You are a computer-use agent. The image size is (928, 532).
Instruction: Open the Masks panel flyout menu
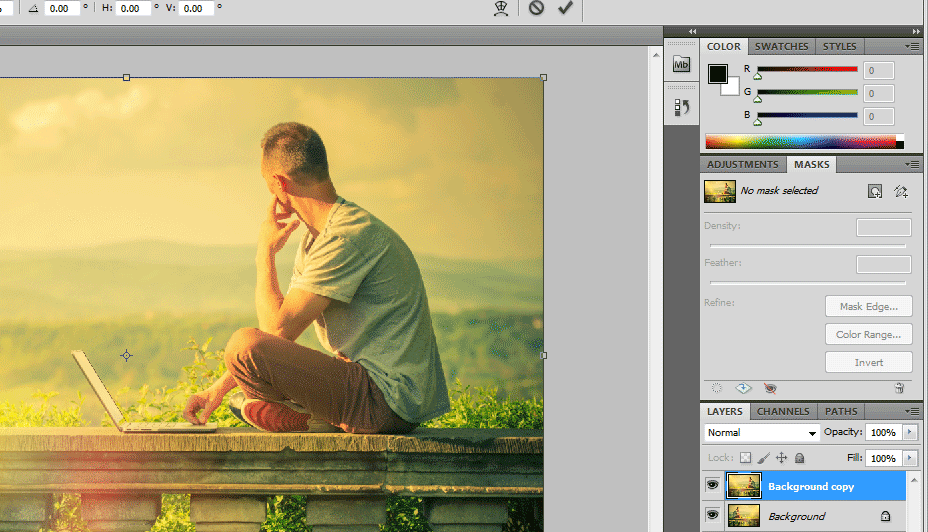[x=911, y=164]
